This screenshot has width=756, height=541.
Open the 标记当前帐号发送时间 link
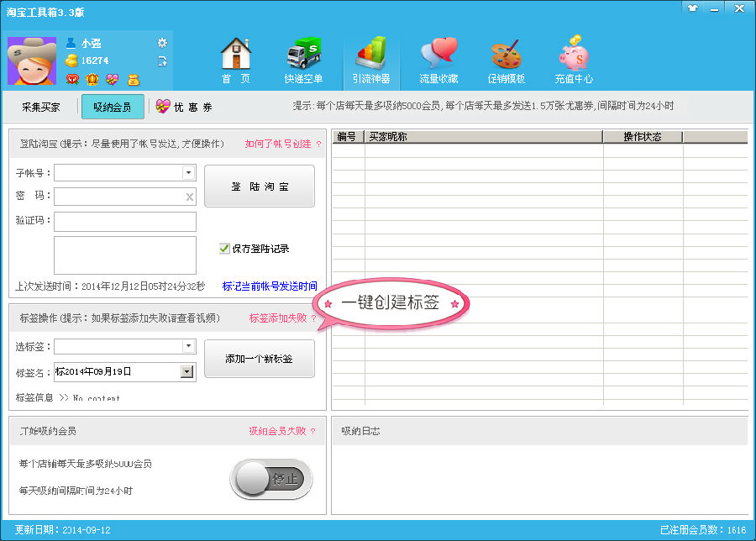click(270, 286)
